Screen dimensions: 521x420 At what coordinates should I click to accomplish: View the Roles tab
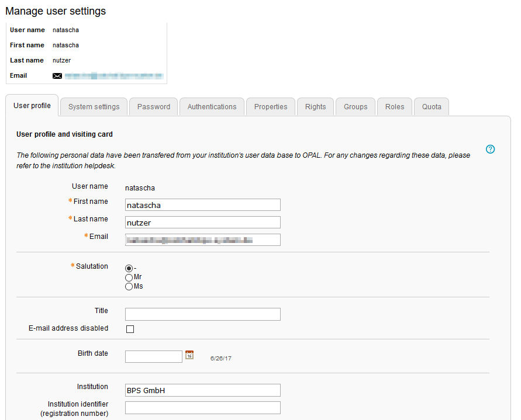(395, 107)
